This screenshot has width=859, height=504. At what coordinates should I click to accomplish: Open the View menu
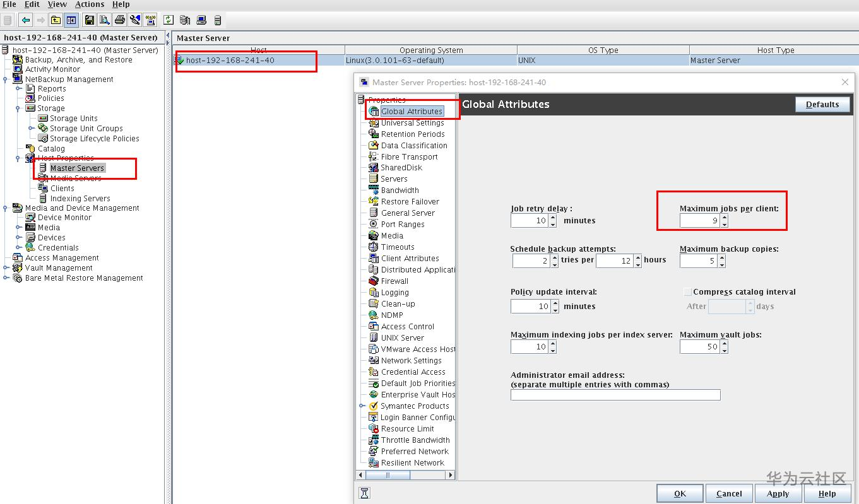click(57, 4)
